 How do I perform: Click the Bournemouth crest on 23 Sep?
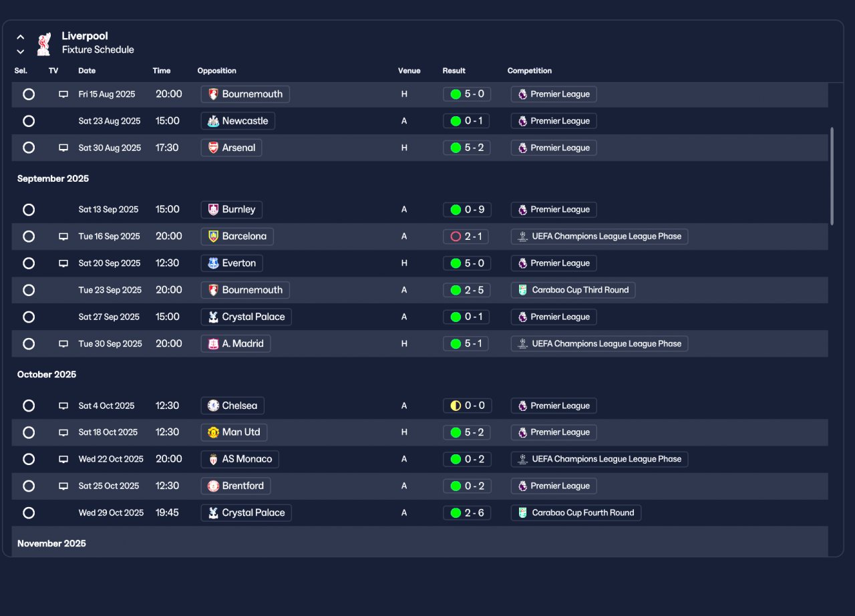[x=213, y=290]
